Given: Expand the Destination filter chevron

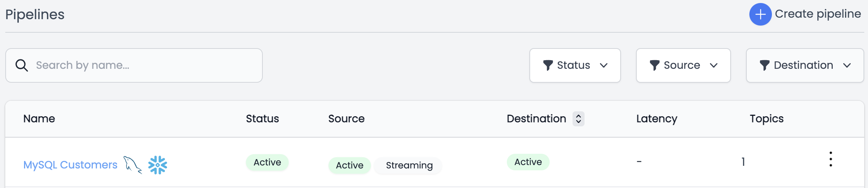Looking at the screenshot, I should click(847, 65).
